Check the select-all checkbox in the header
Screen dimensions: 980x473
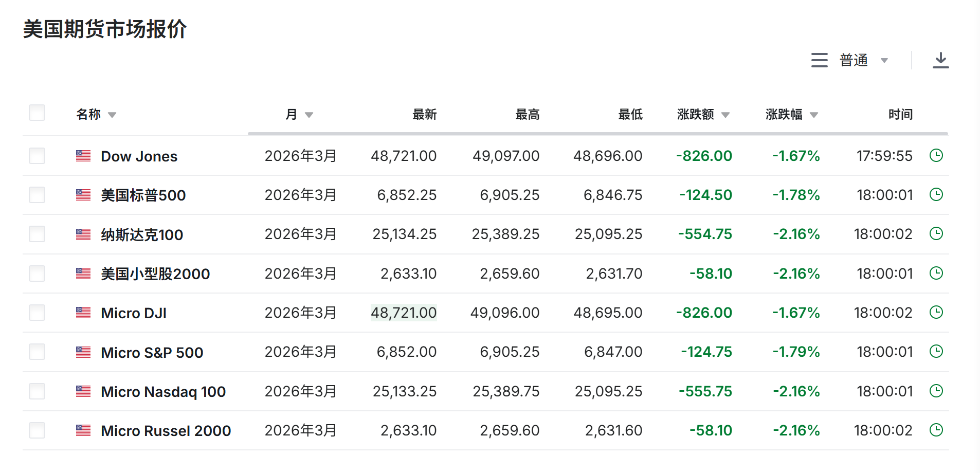pos(37,113)
